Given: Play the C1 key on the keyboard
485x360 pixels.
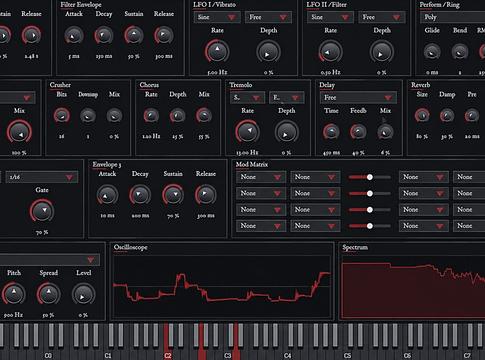Looking at the screenshot, I should tap(107, 354).
